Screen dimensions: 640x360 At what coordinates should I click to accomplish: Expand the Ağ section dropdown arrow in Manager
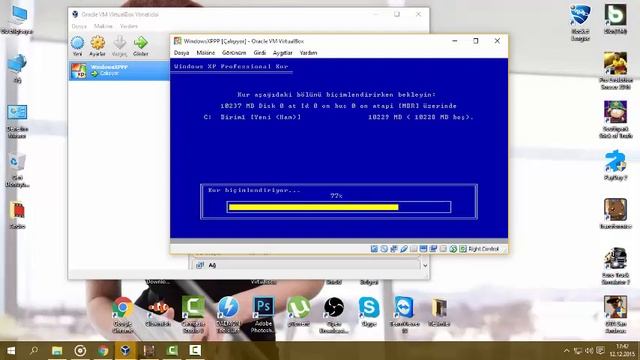coord(425,265)
